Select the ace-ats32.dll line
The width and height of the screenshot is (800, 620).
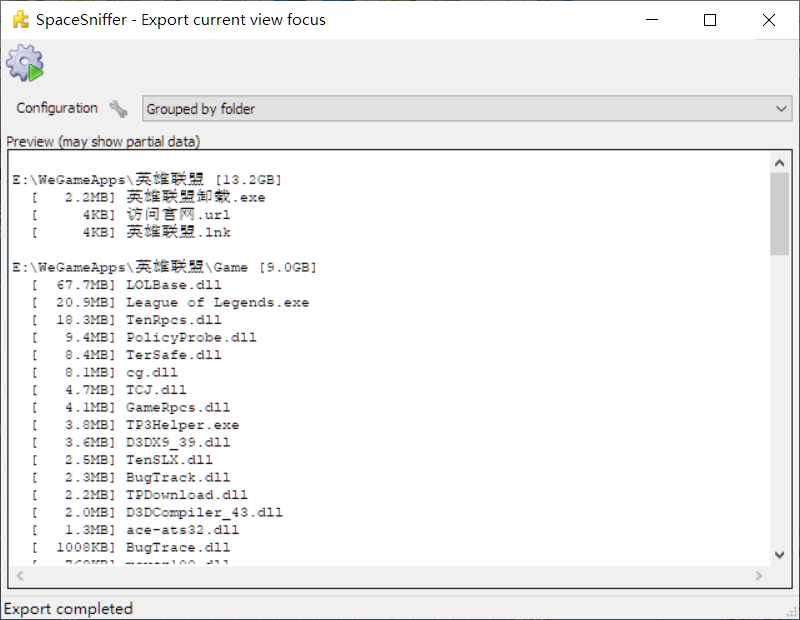tap(135, 530)
